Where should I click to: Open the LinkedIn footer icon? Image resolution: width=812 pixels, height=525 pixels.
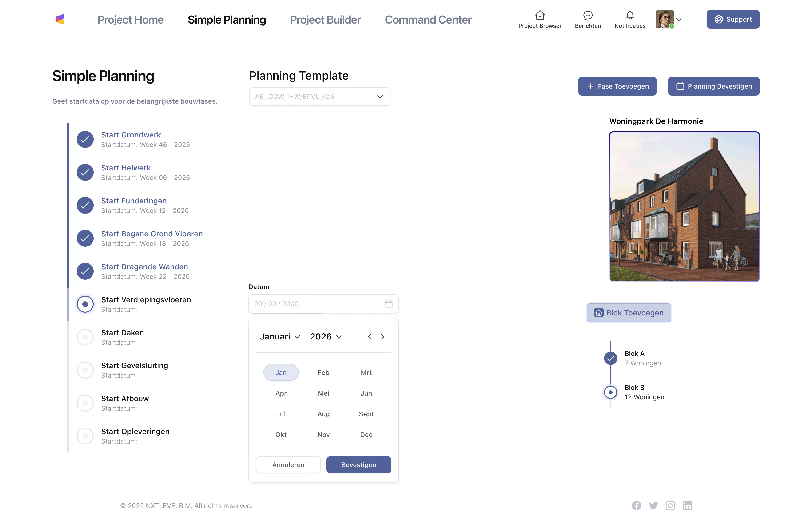click(x=687, y=505)
